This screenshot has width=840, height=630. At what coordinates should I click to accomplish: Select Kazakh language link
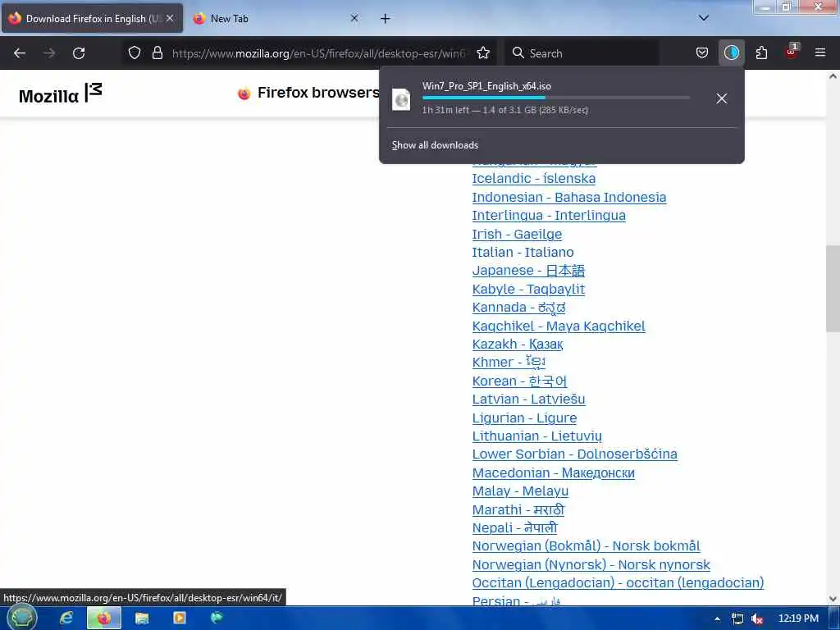(x=518, y=344)
